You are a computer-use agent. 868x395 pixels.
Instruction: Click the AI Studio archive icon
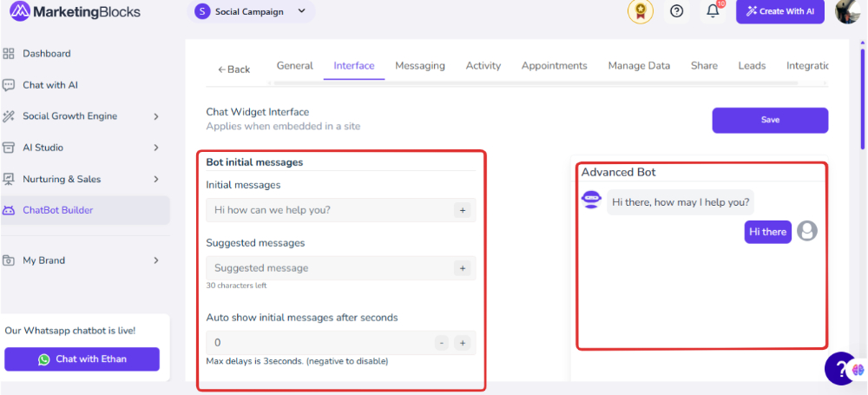point(9,148)
